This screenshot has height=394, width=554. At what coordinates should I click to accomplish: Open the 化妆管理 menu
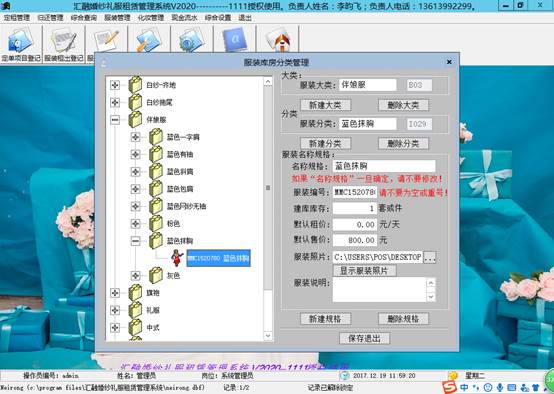tap(151, 17)
